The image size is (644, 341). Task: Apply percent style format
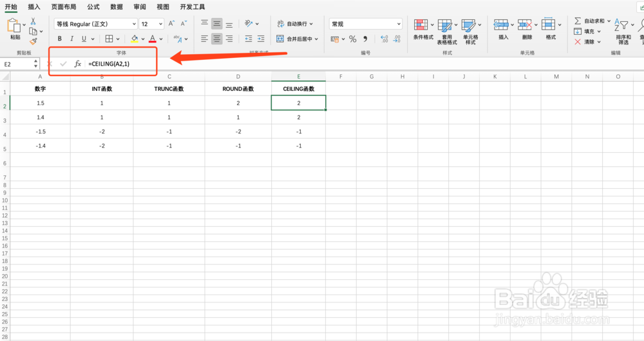click(352, 39)
